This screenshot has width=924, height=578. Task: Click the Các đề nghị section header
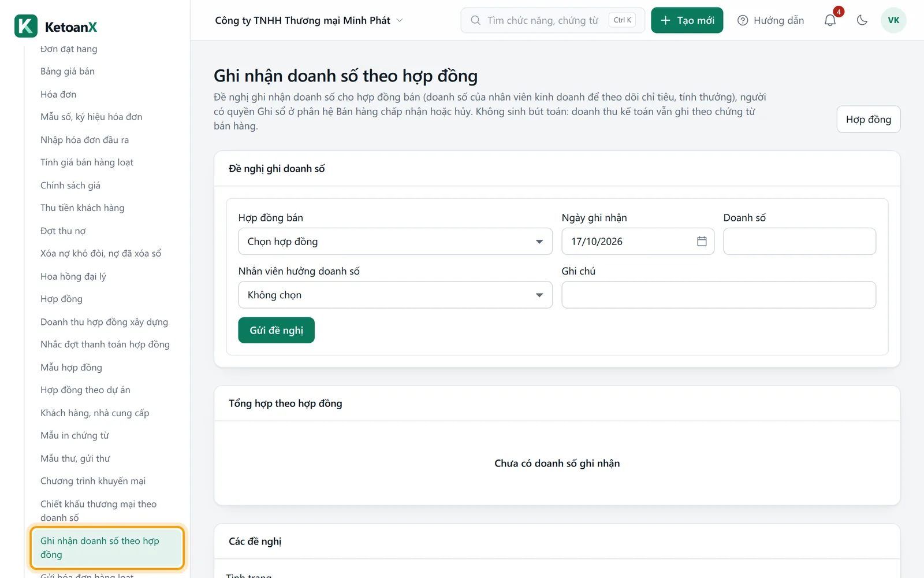coord(255,542)
